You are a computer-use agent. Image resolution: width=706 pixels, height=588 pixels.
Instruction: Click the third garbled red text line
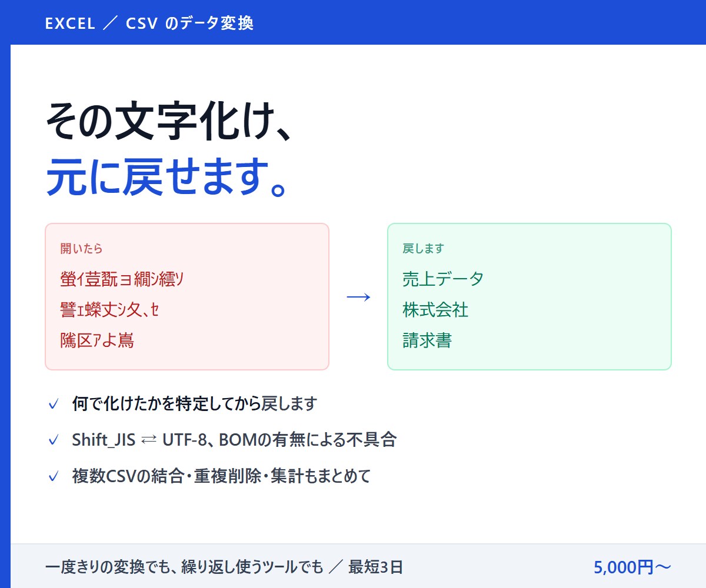coord(98,340)
